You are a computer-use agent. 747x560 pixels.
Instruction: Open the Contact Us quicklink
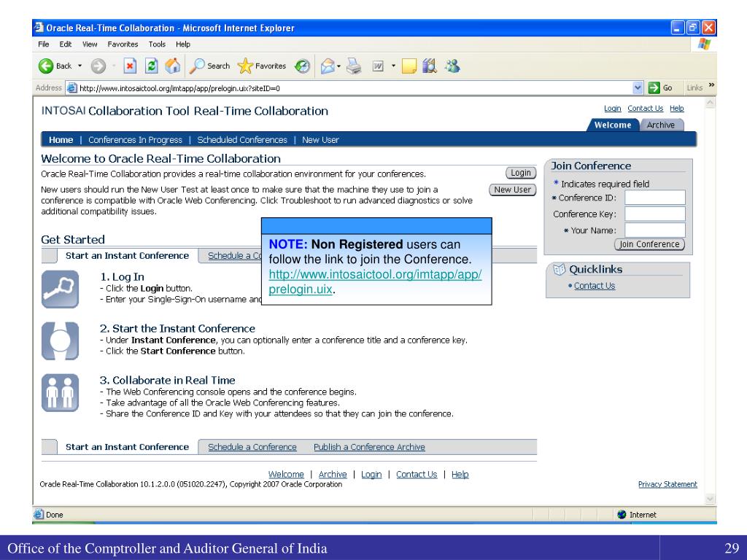pyautogui.click(x=595, y=286)
